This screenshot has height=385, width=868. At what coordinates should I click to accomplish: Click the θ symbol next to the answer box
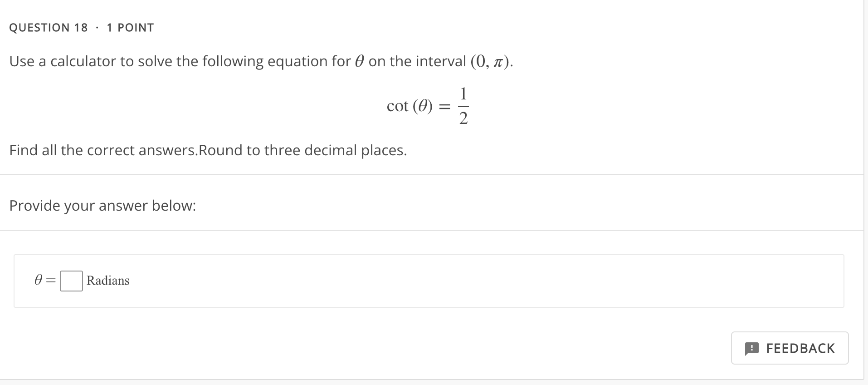coord(39,281)
